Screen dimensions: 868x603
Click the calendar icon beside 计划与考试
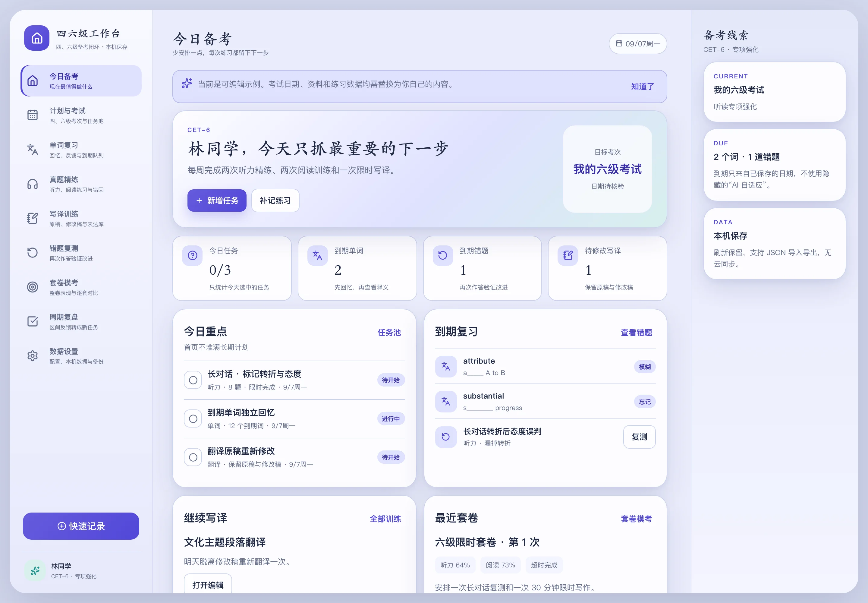(33, 115)
